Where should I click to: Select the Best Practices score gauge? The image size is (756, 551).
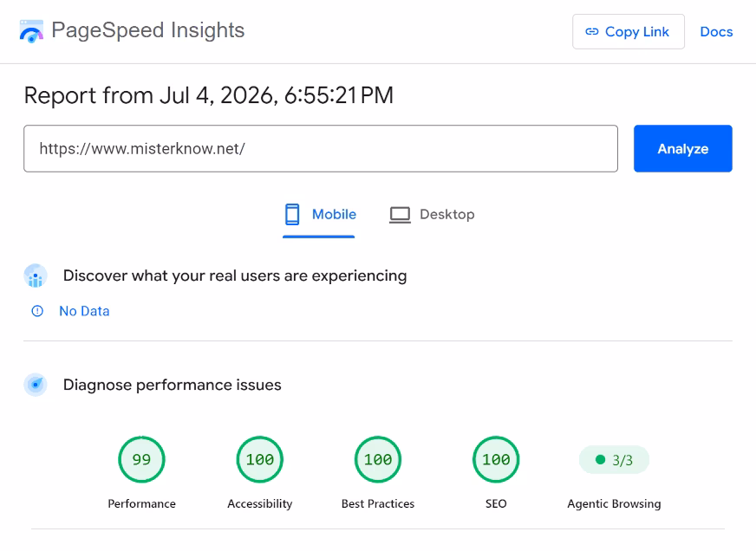(x=378, y=459)
